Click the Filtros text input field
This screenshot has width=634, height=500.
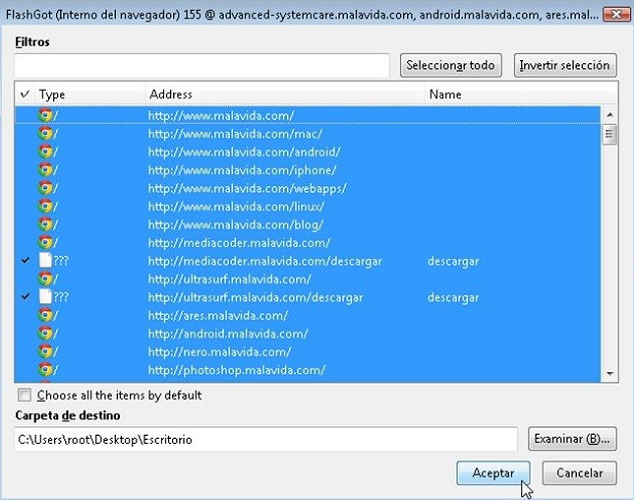pos(202,65)
